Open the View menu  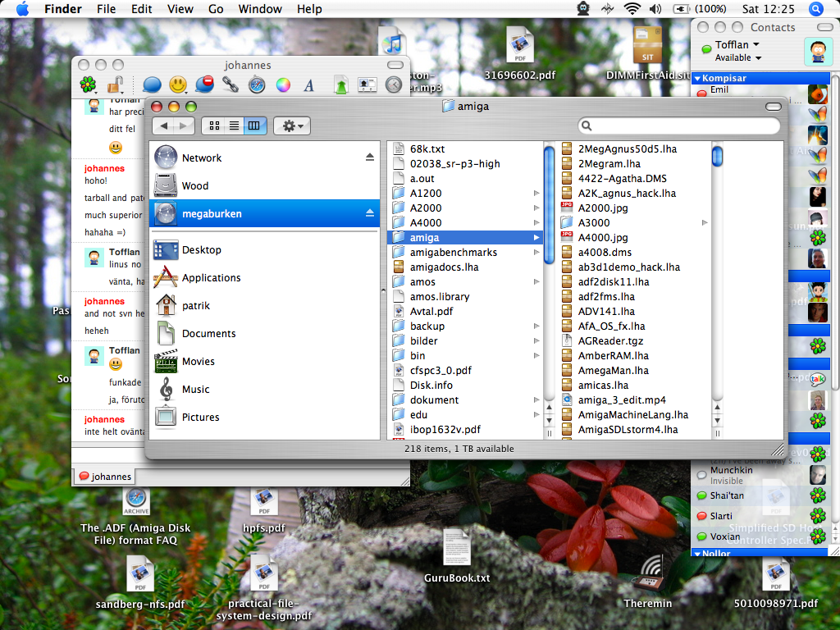180,9
